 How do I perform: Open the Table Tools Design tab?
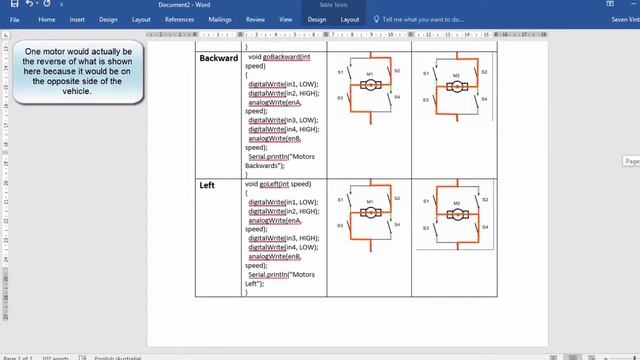tap(317, 20)
